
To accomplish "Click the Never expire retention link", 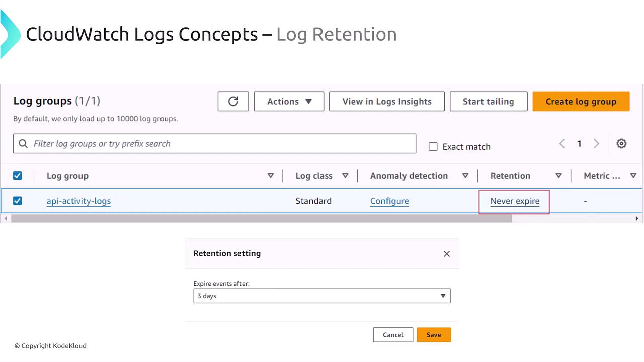I will (515, 201).
